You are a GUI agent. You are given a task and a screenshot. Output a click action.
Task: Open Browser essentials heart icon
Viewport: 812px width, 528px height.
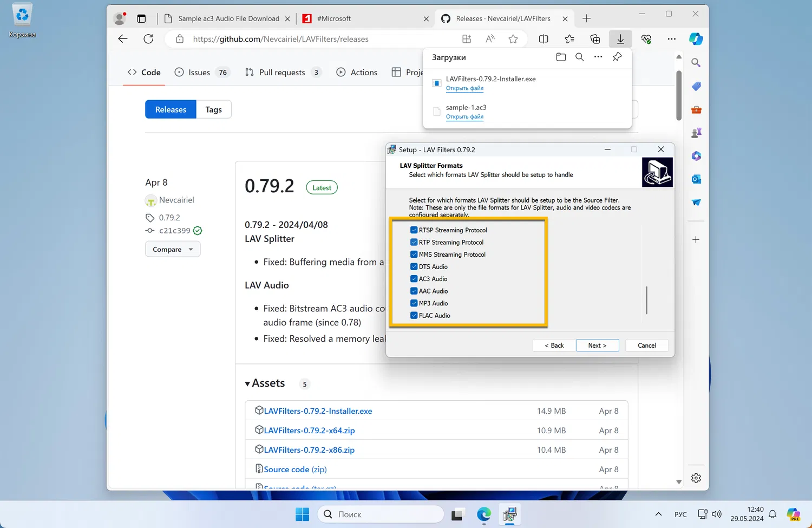646,39
